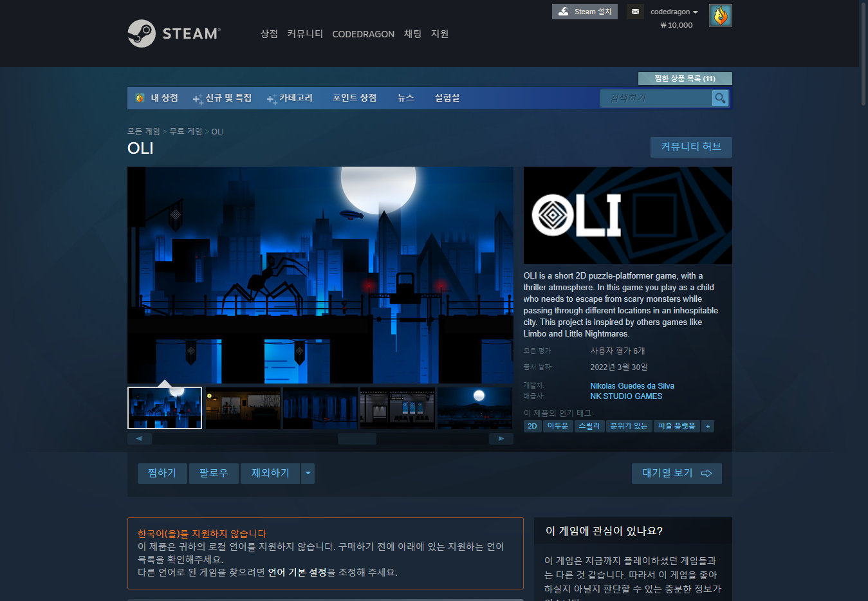Open the 뉴스 tab
The image size is (868, 601).
tap(405, 98)
